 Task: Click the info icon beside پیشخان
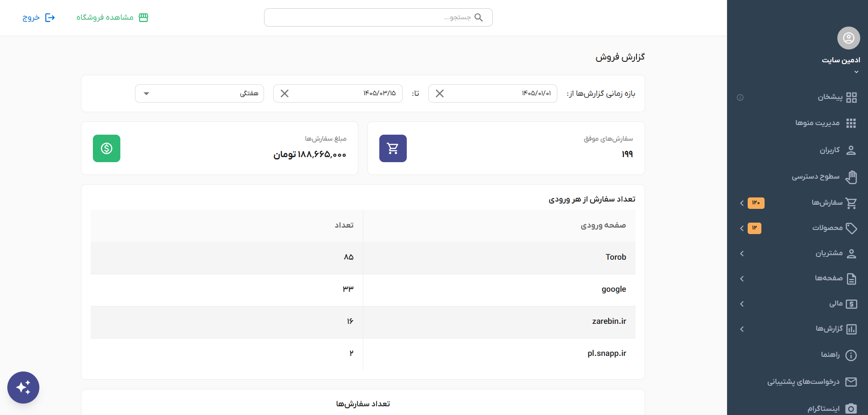pos(740,98)
